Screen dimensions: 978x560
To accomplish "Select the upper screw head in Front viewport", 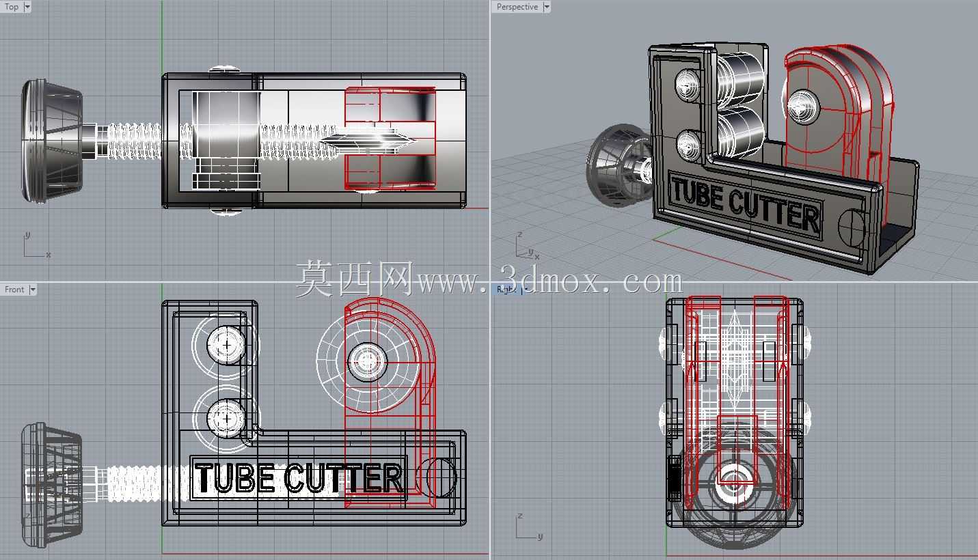I will coord(226,344).
